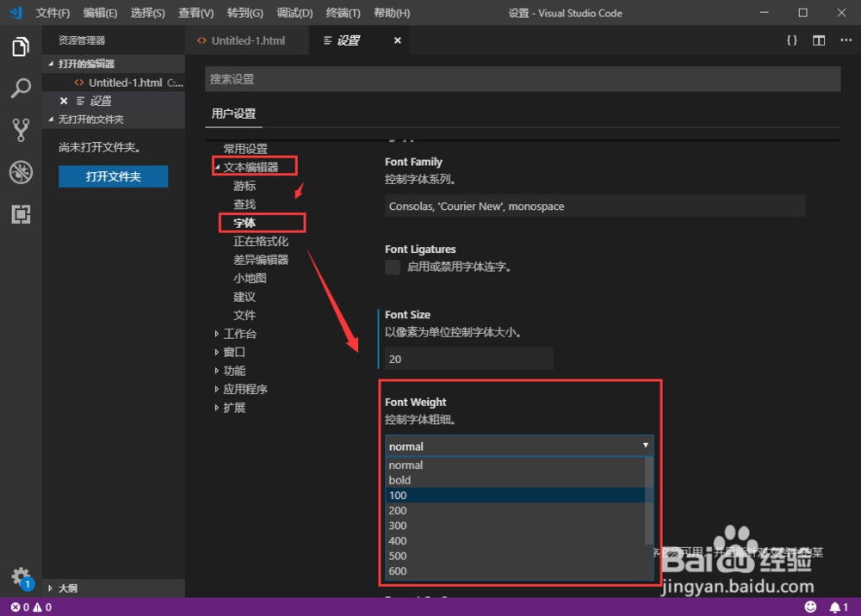Click the Font Family input field
The height and width of the screenshot is (616, 861).
tap(595, 206)
